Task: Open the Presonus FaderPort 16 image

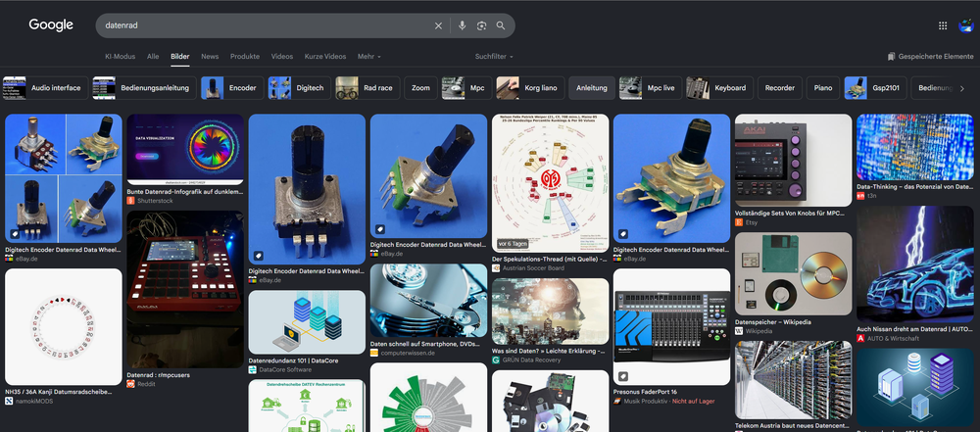Action: click(671, 327)
